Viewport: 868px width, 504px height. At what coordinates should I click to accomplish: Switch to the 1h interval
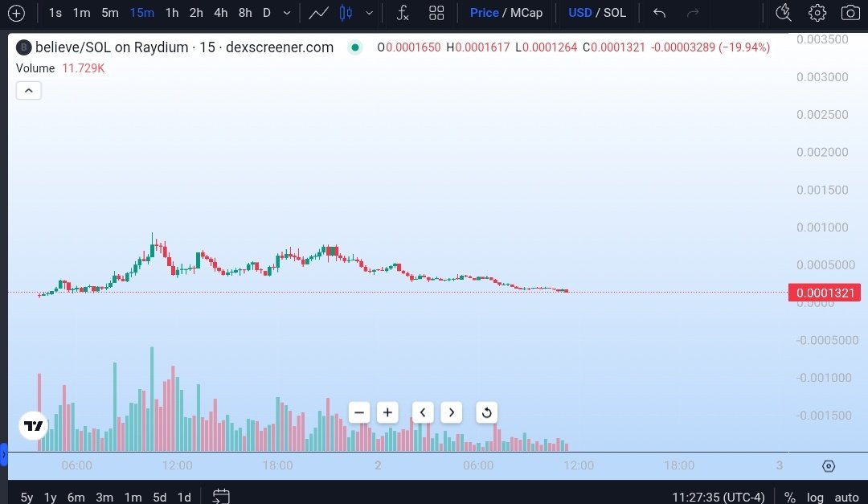[x=172, y=13]
